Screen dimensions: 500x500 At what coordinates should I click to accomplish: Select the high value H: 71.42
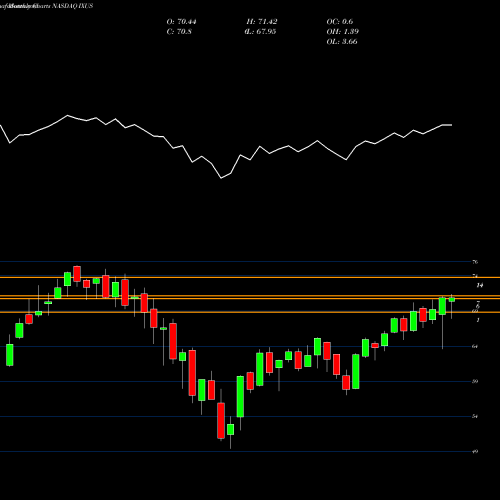262,22
